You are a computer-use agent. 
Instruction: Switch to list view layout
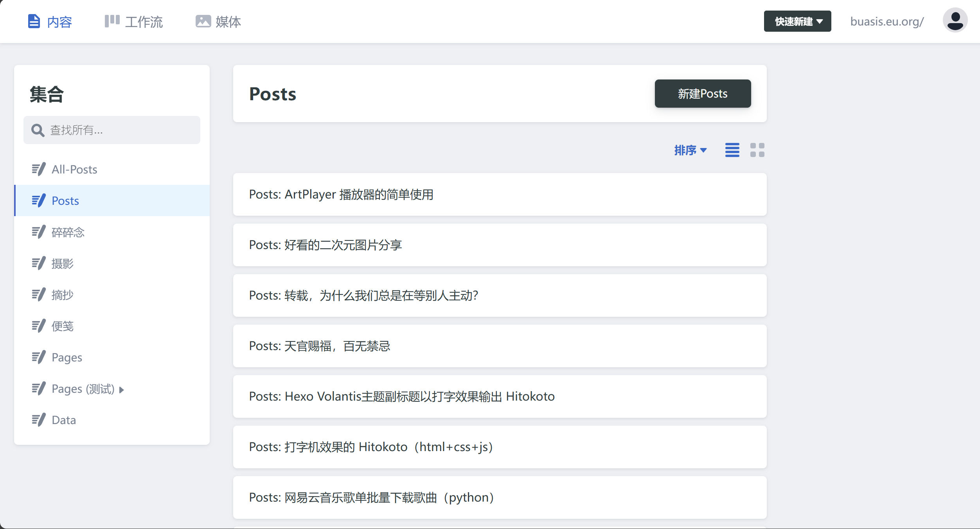pyautogui.click(x=732, y=150)
